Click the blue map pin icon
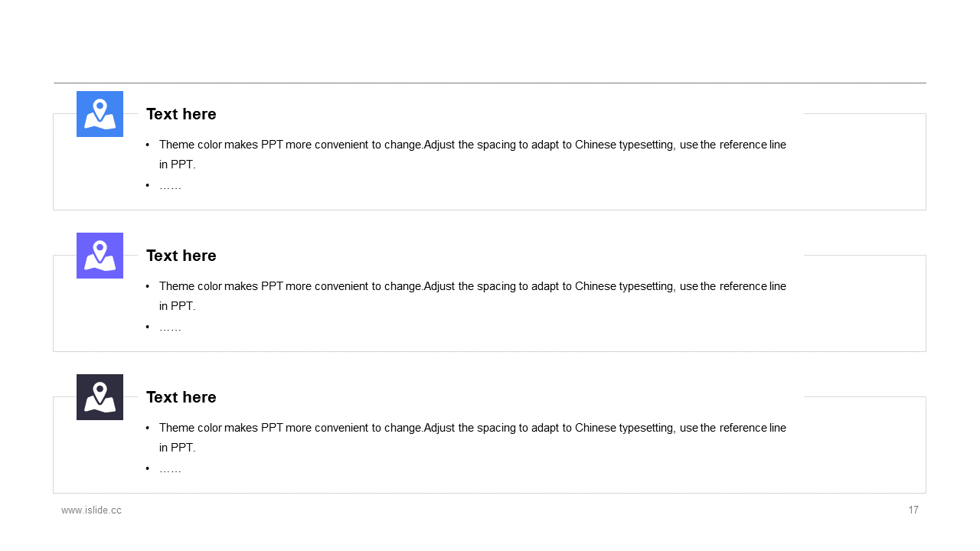The image size is (980, 551). tap(100, 114)
